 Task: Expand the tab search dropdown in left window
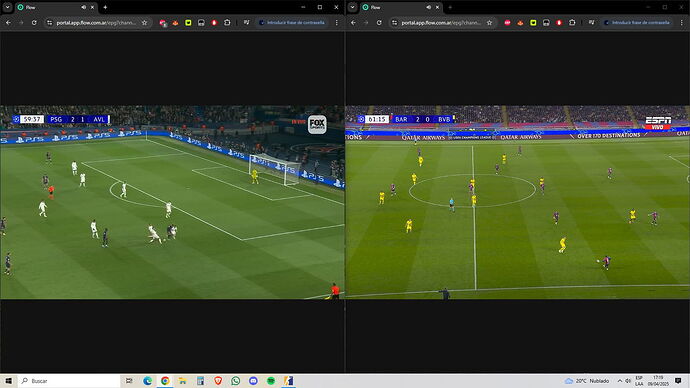tap(7, 7)
